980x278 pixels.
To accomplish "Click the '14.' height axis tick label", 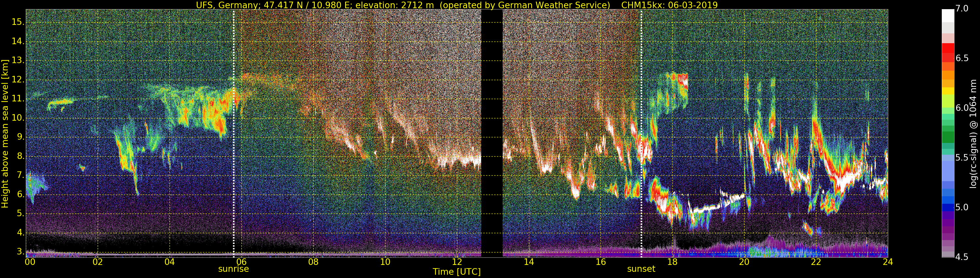I will point(18,41).
